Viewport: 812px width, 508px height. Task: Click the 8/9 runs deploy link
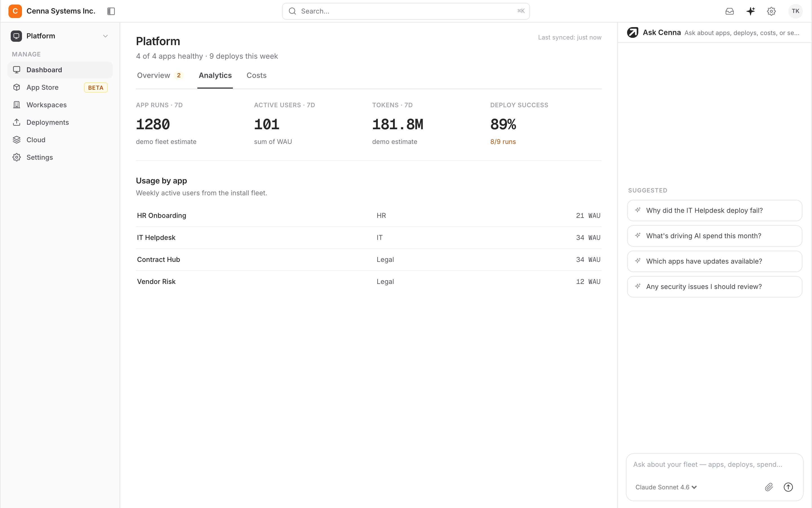[503, 142]
